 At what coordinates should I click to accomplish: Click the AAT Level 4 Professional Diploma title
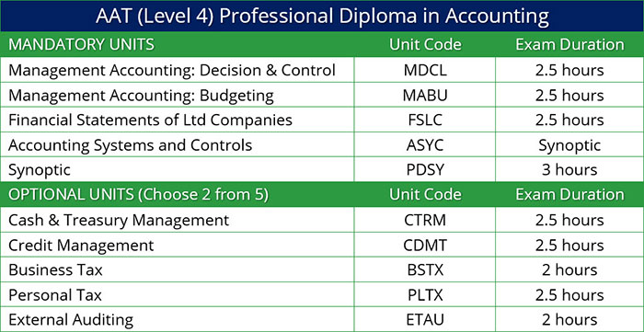(x=322, y=16)
